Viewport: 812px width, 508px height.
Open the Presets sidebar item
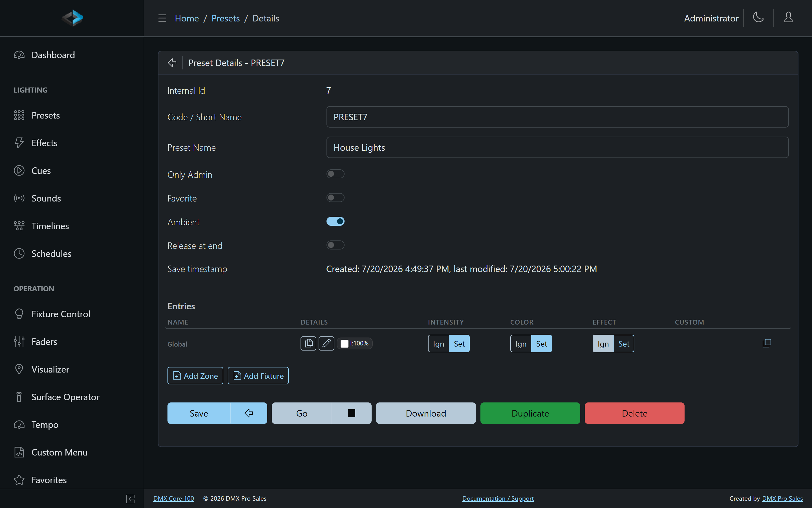(72, 115)
